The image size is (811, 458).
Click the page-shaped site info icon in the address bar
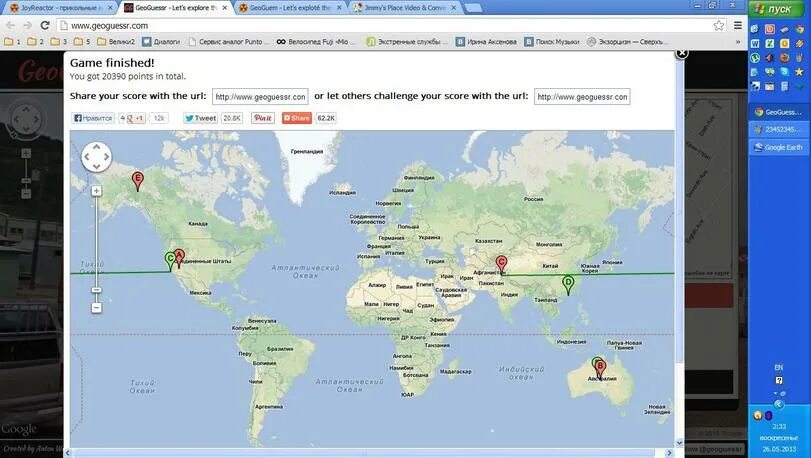[64, 25]
